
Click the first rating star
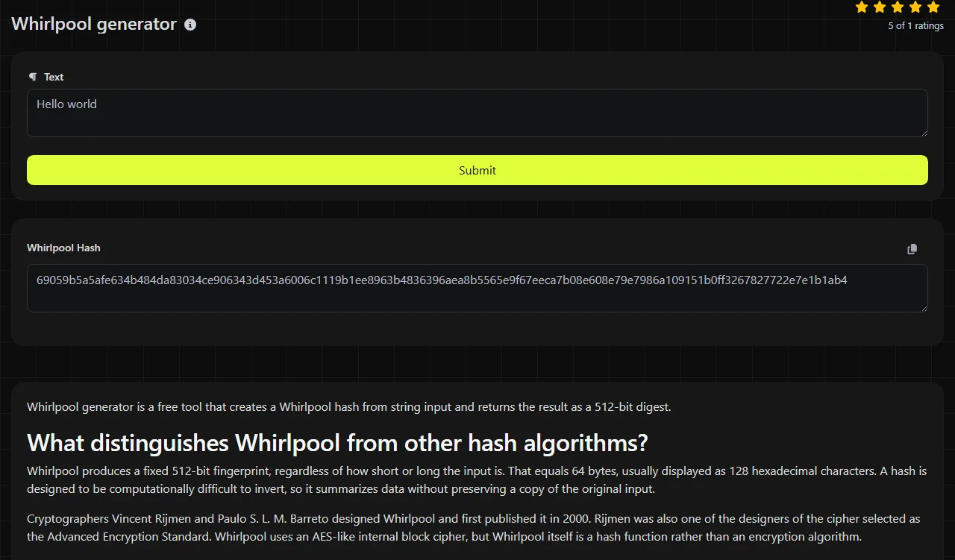[862, 7]
